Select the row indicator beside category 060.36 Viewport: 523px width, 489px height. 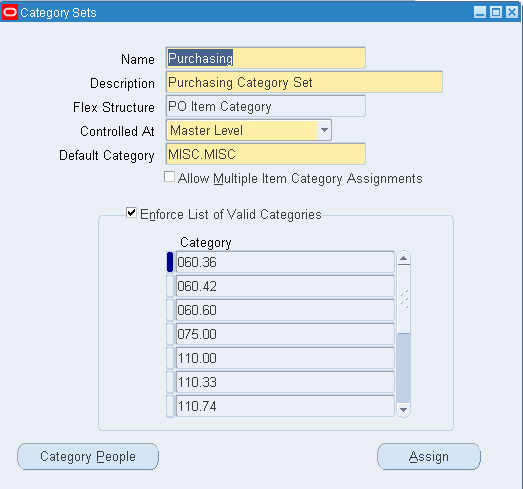click(170, 262)
